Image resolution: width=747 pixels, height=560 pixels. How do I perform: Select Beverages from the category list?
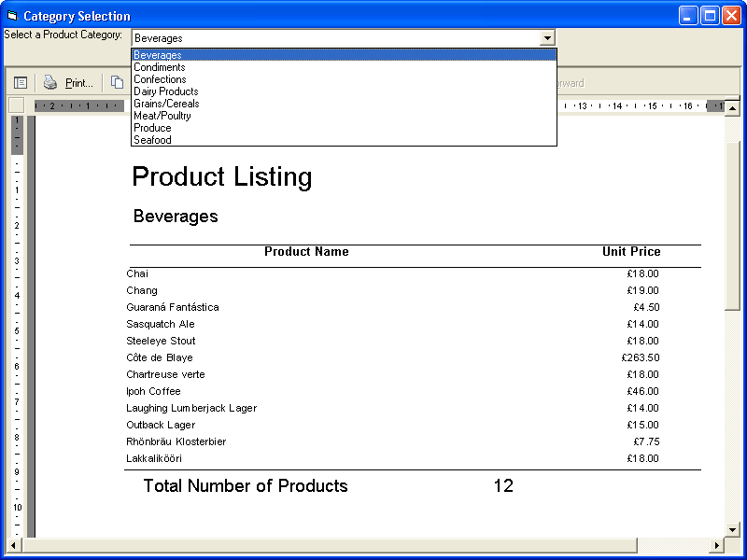point(344,55)
